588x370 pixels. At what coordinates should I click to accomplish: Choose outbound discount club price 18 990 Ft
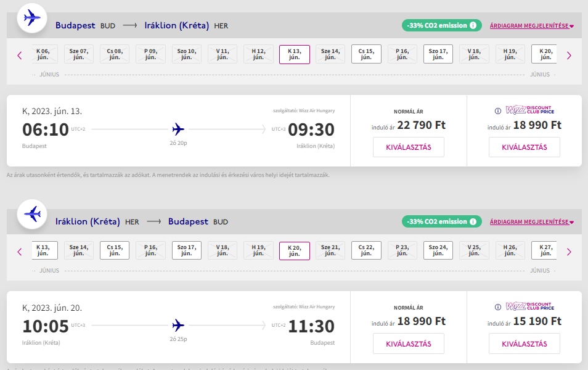coord(524,147)
